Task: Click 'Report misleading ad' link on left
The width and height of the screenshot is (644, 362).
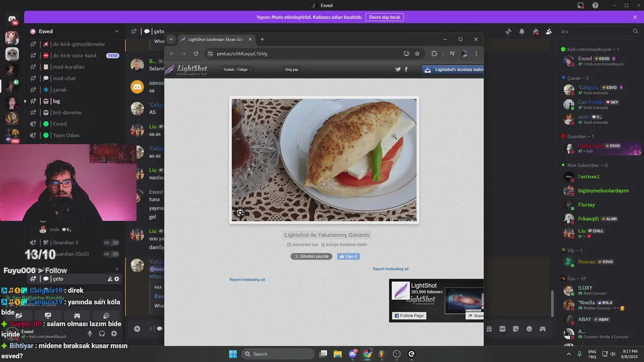Action: point(247,280)
